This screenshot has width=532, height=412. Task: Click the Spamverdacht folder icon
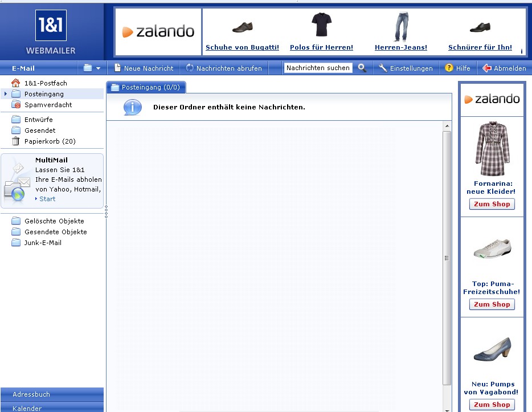15,104
